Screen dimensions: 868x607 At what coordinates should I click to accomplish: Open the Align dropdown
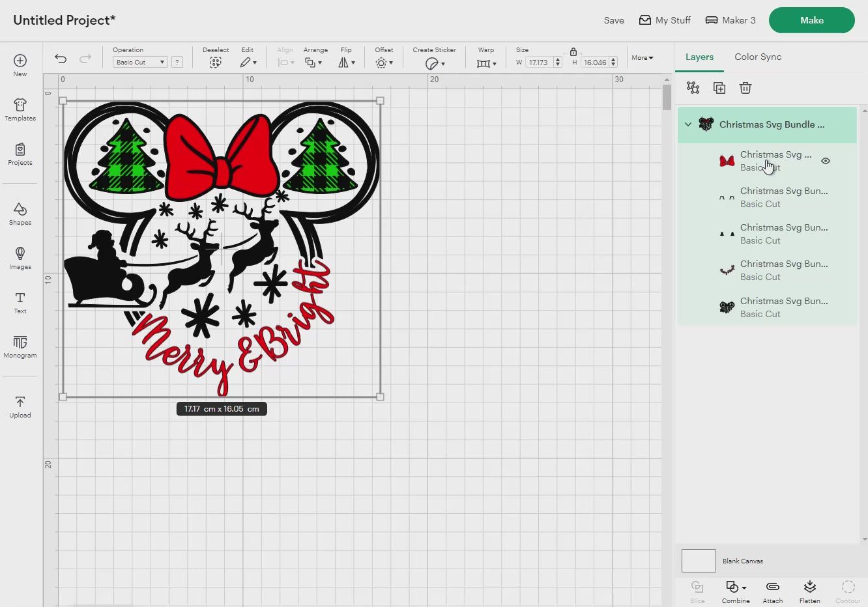(x=285, y=63)
